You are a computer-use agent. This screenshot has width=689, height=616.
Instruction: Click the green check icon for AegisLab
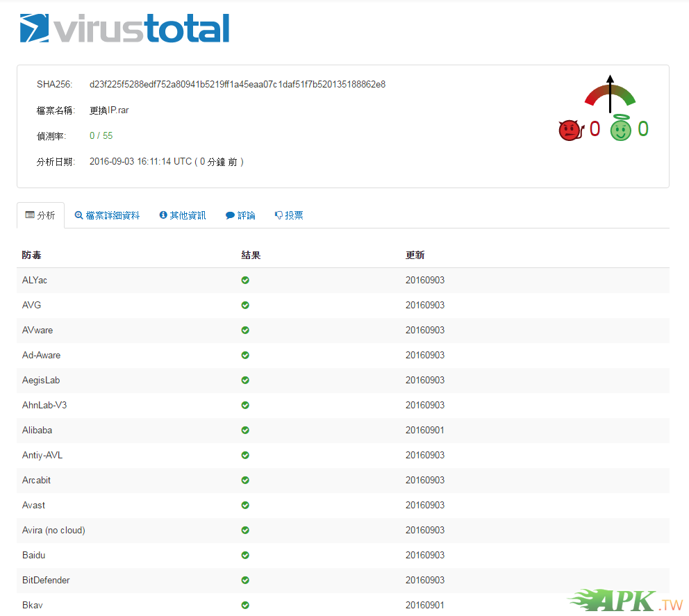[245, 381]
